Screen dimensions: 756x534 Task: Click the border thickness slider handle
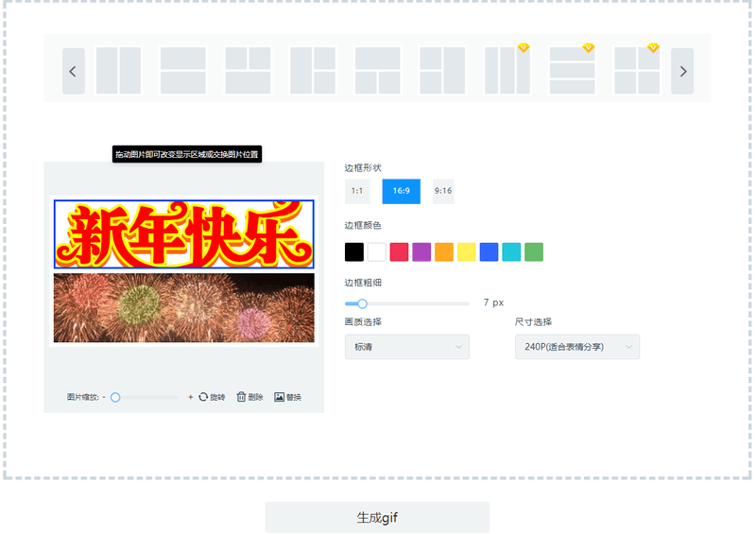tap(362, 303)
